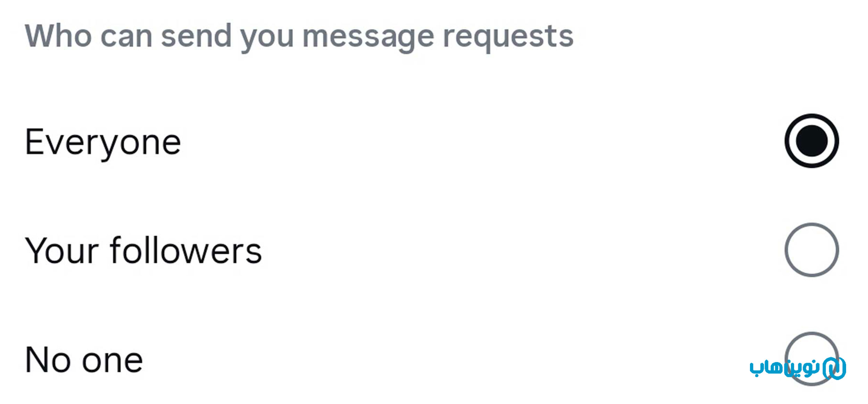
Task: Click the Everyone option label
Action: [x=103, y=142]
